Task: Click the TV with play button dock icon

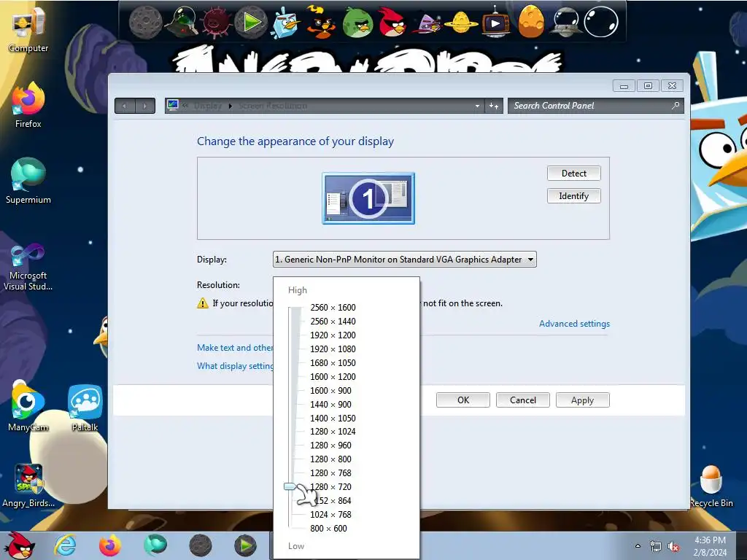Action: [x=495, y=23]
